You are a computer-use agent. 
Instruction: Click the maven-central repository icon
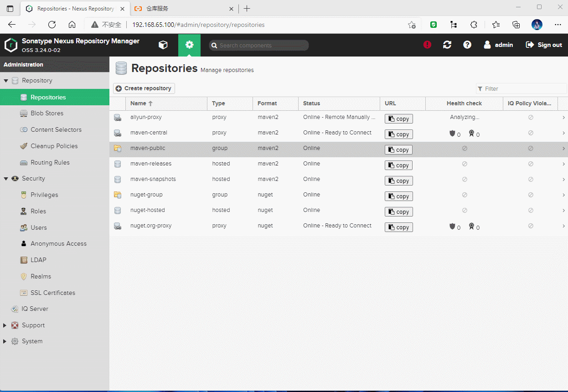tap(118, 133)
